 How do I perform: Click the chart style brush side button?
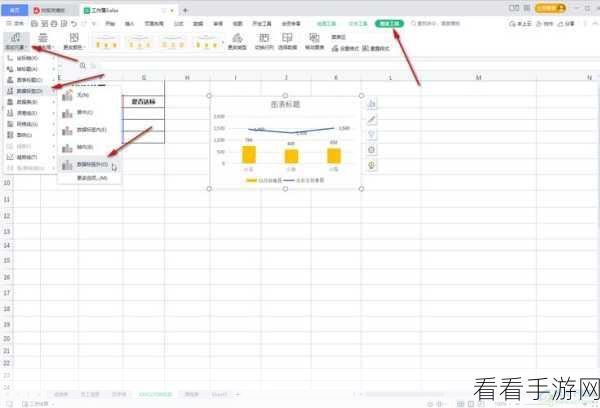coord(372,119)
